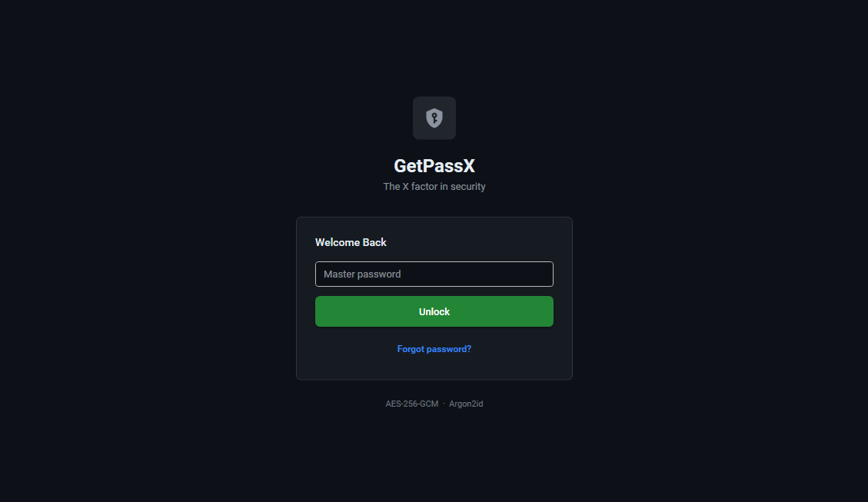Click the AES-256-GCM encryption label

point(411,403)
